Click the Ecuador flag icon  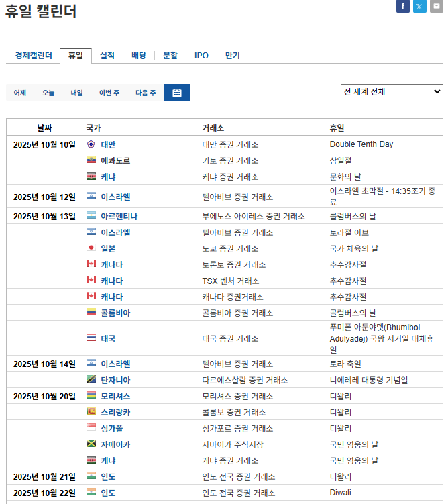point(91,160)
